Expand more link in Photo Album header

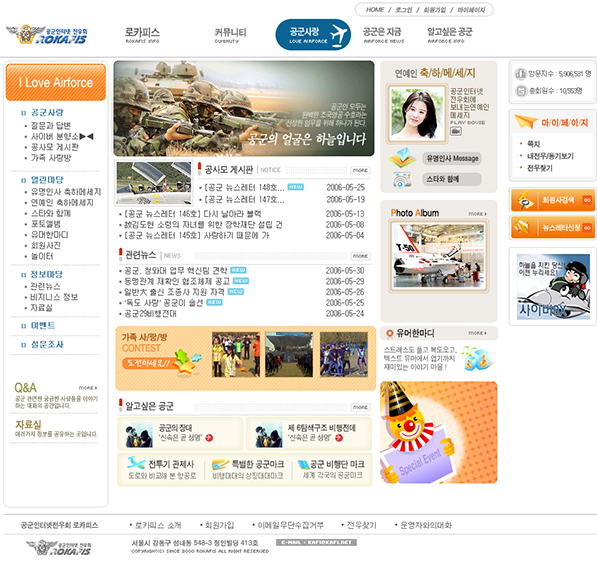pos(477,214)
